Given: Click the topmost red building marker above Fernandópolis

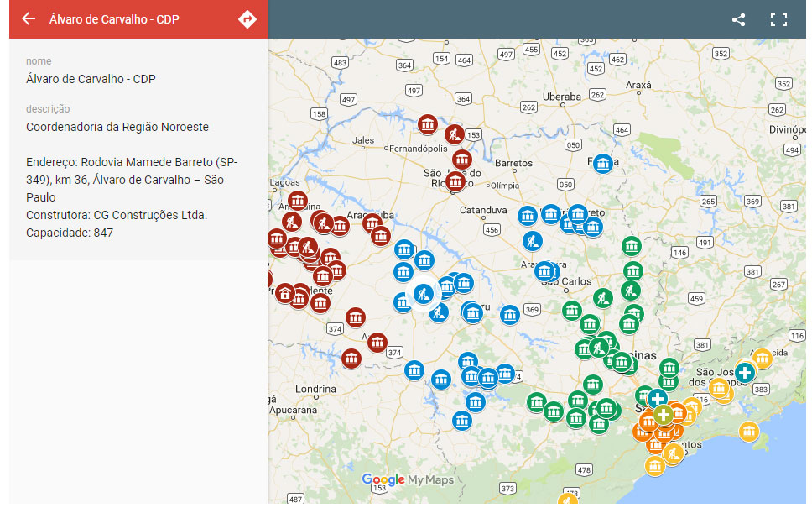Looking at the screenshot, I should (428, 125).
